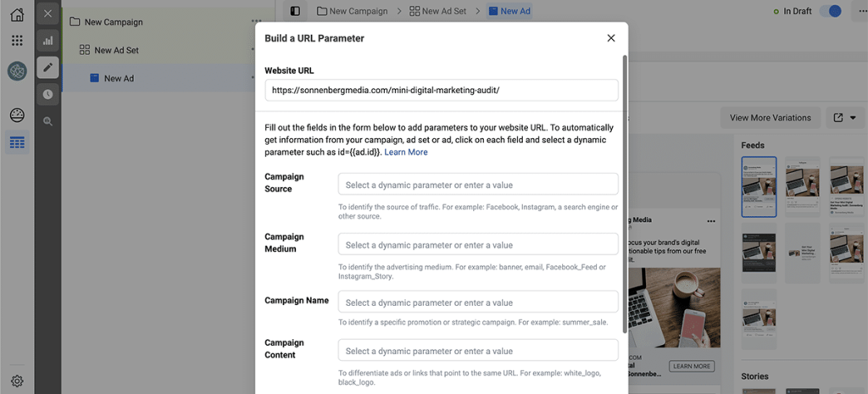868x394 pixels.
Task: Click the Home icon in left sidebar
Action: click(17, 14)
